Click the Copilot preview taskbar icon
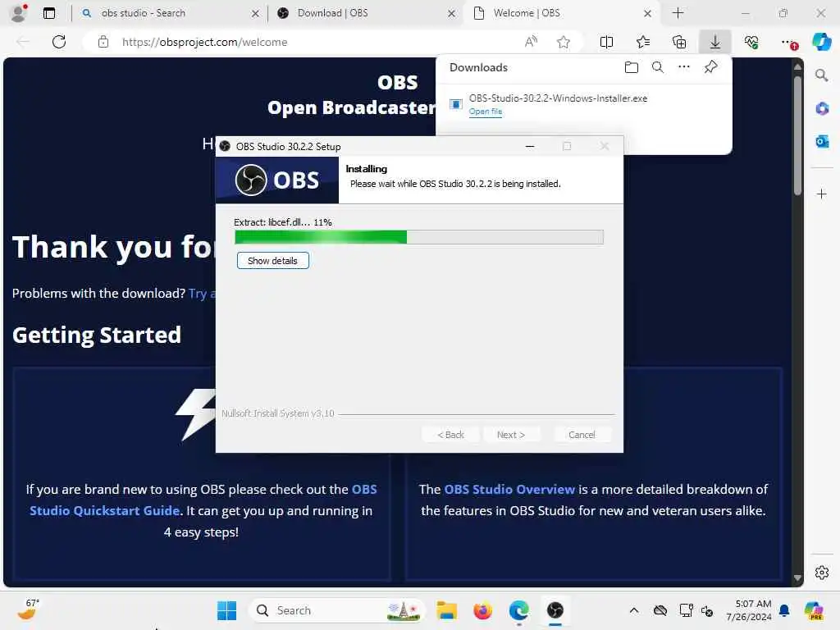Image resolution: width=840 pixels, height=630 pixels. pos(814,610)
